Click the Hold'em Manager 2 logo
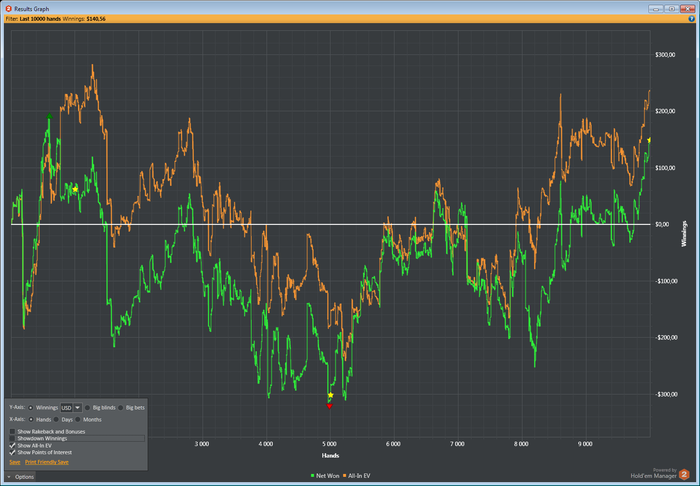 click(x=684, y=474)
